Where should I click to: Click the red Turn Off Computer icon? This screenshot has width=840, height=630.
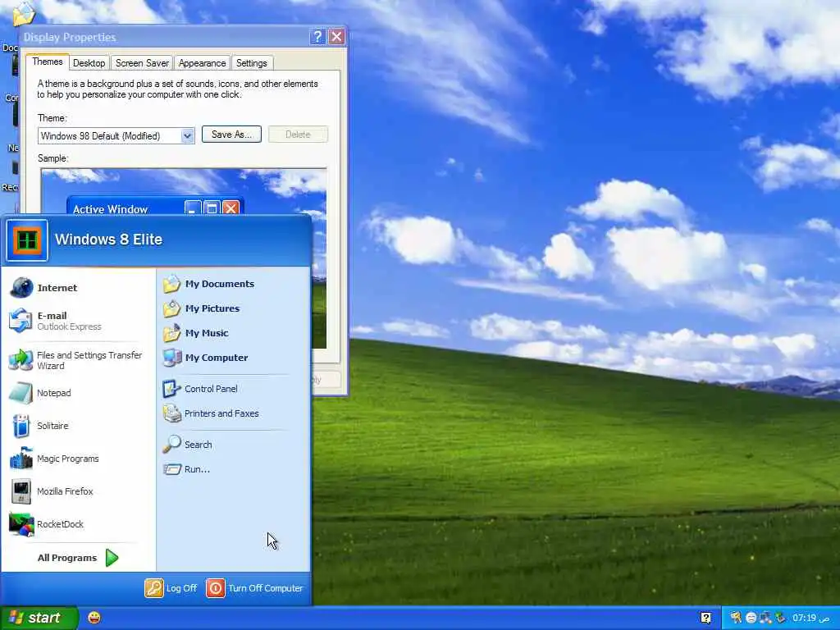(216, 588)
